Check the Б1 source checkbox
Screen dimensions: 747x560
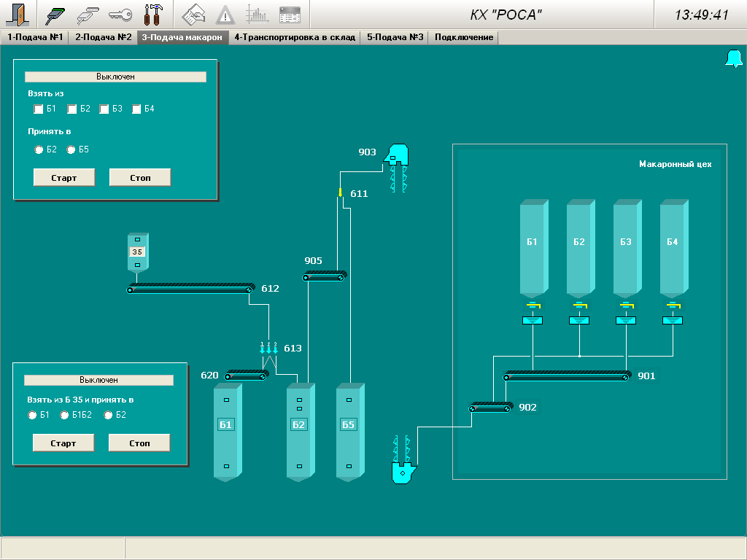tap(39, 109)
